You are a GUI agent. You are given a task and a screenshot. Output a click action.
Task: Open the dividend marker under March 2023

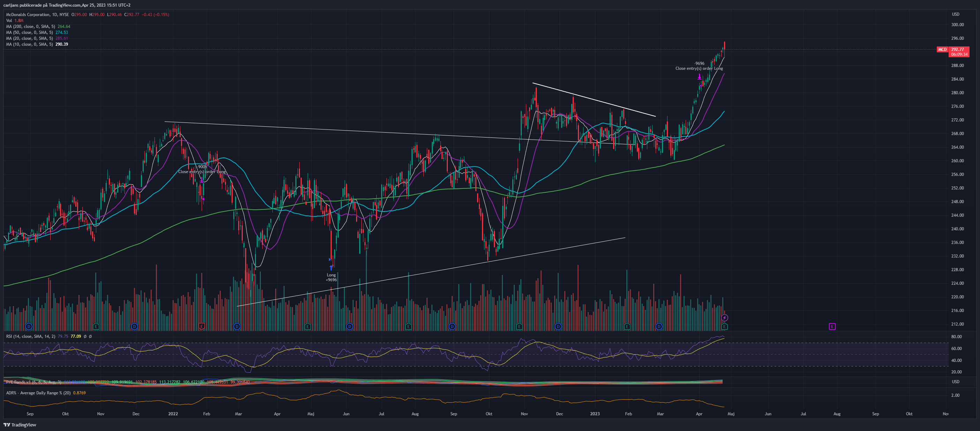[x=659, y=326]
